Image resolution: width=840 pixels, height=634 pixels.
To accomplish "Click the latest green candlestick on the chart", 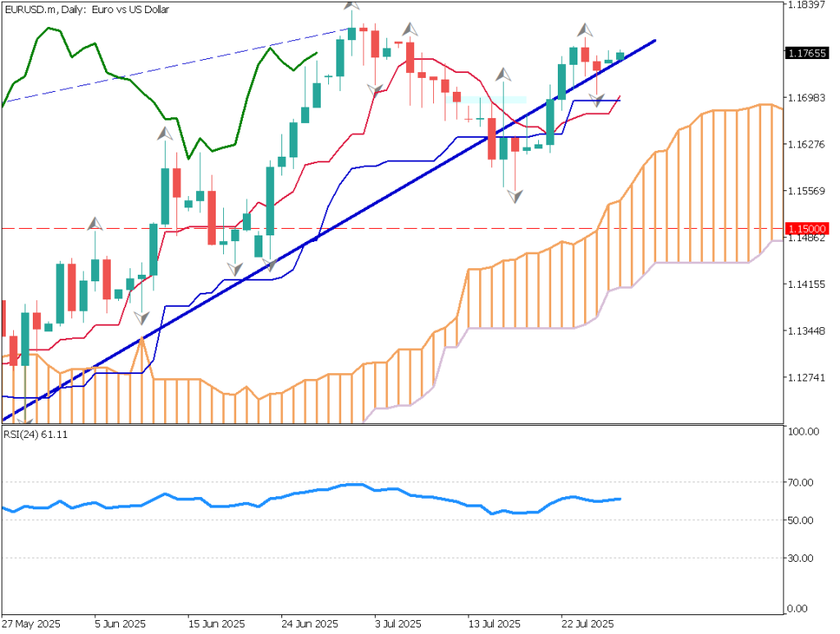I will pos(620,57).
